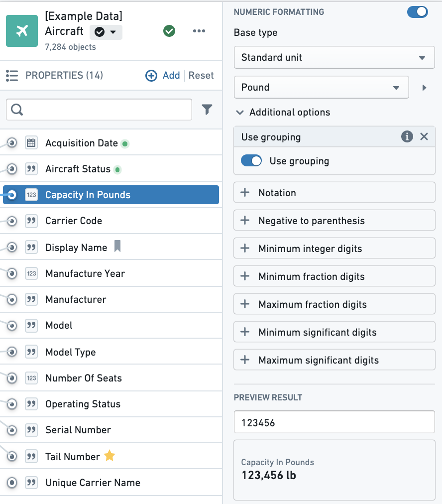Select the Number Of Seats property
Viewport: 442px width, 504px height.
coord(111,378)
